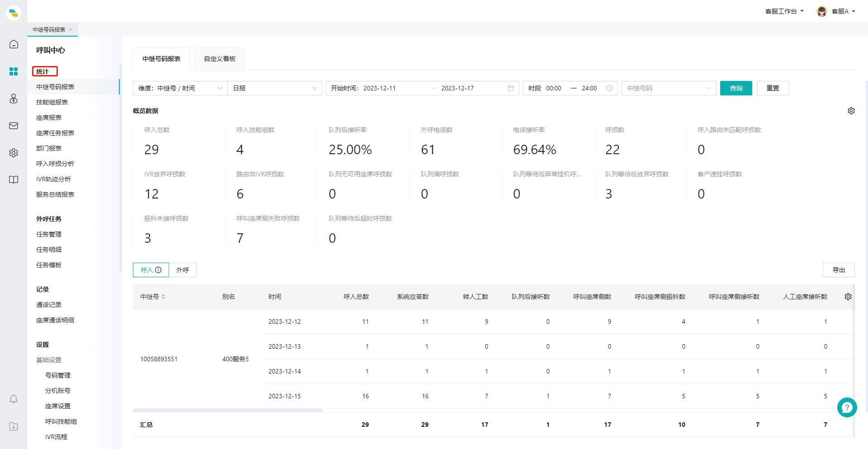Image resolution: width=868 pixels, height=449 pixels.
Task: Click trunk number 10058893551 cell
Action: point(159,359)
